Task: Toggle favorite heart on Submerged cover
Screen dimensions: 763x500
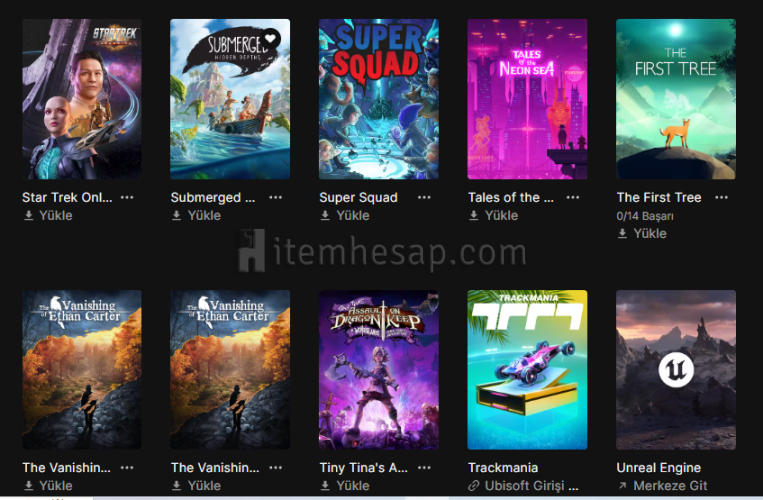Action: [271, 38]
